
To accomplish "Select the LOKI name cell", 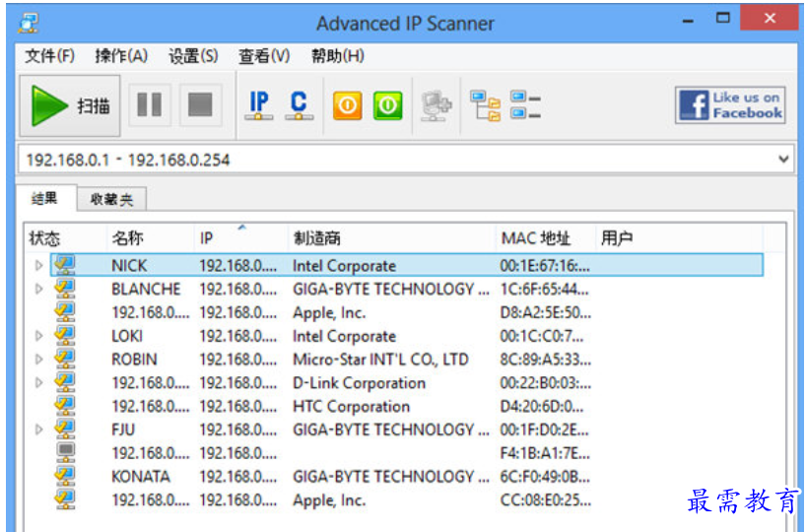I will [x=127, y=336].
